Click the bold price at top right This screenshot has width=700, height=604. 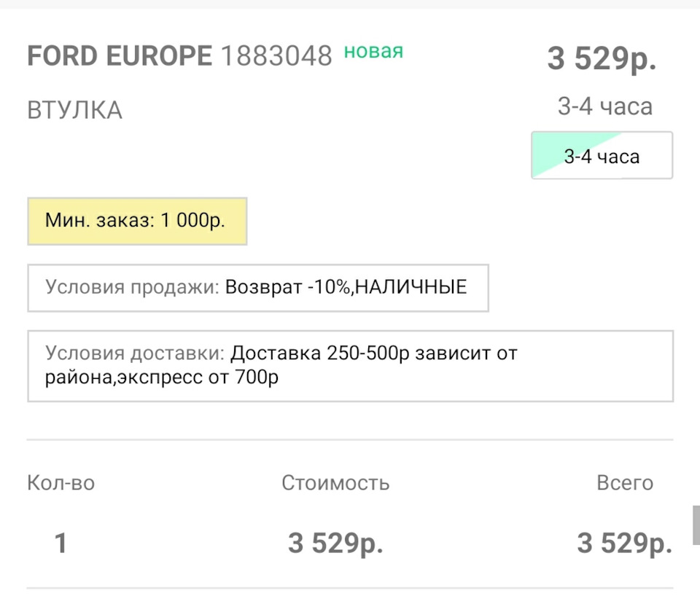tap(602, 60)
